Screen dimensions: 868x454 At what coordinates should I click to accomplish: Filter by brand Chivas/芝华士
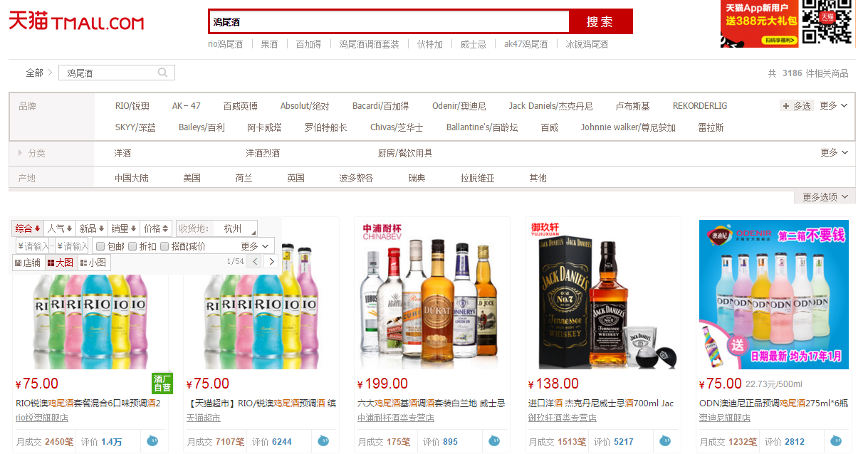coord(397,128)
